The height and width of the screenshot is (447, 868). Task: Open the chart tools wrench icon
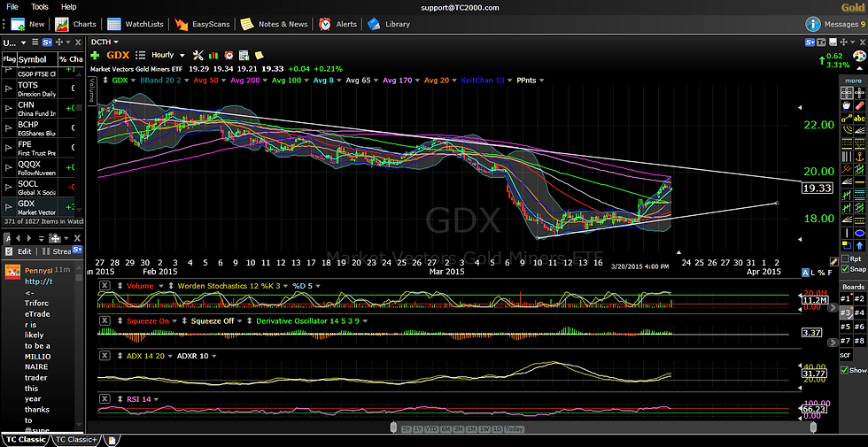(198, 55)
